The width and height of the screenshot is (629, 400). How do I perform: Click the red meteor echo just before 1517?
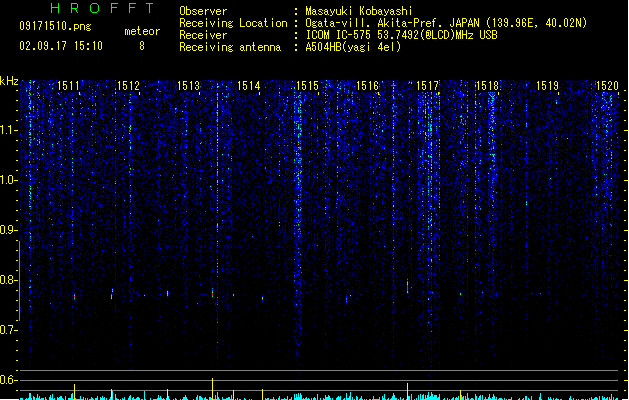coord(408,287)
